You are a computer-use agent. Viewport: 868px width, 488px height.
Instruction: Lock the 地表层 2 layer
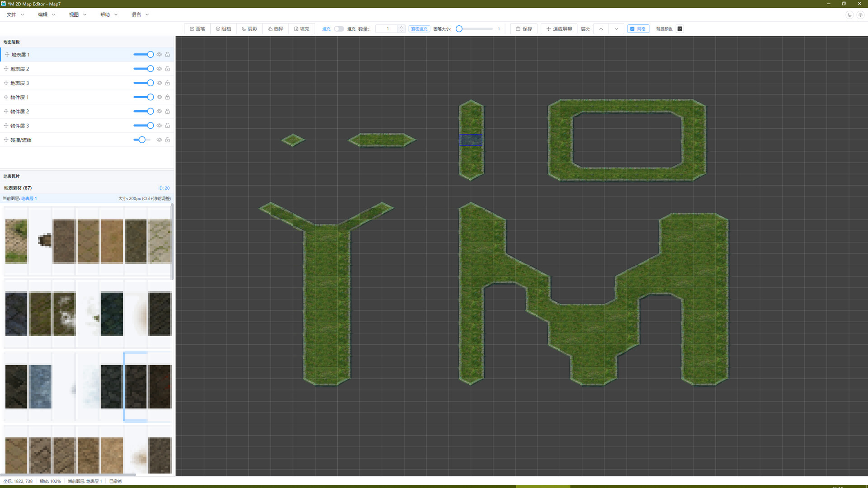coord(167,69)
